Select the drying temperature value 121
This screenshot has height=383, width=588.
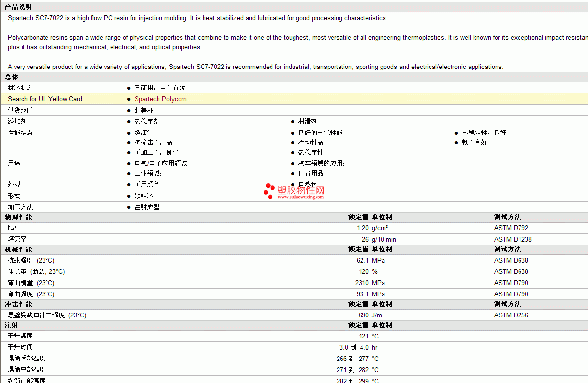point(363,336)
